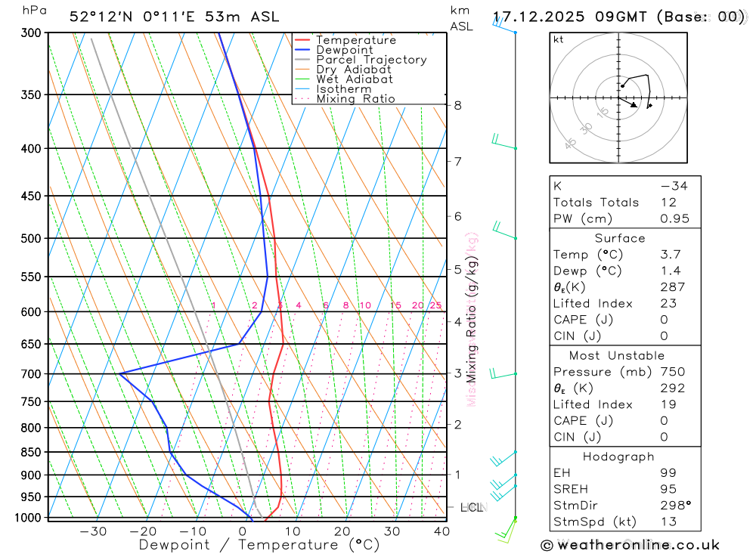756x554 pixels.
Task: Click the wind barb at 400 hPa level
Action: pyautogui.click(x=504, y=141)
